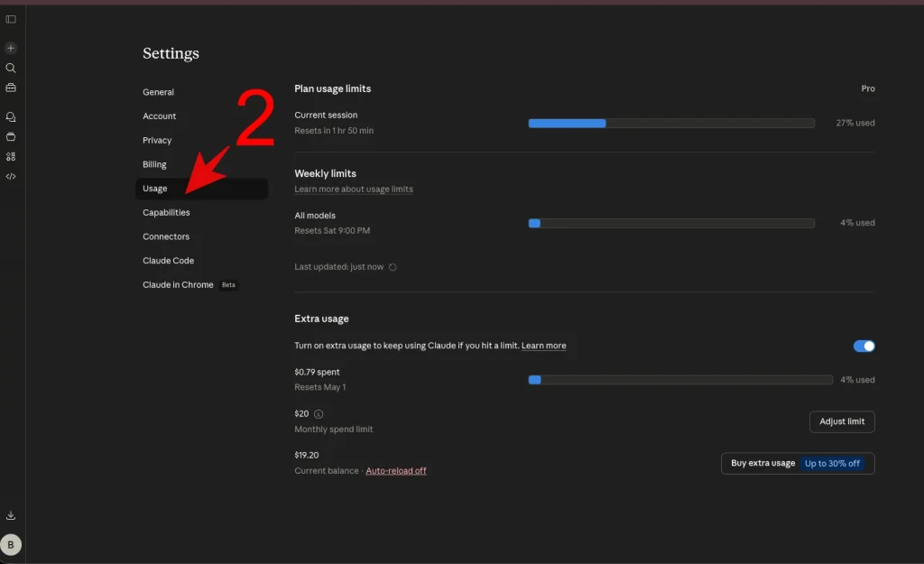The image size is (924, 564).
Task: Select Capabilities in the settings menu
Action: click(166, 212)
